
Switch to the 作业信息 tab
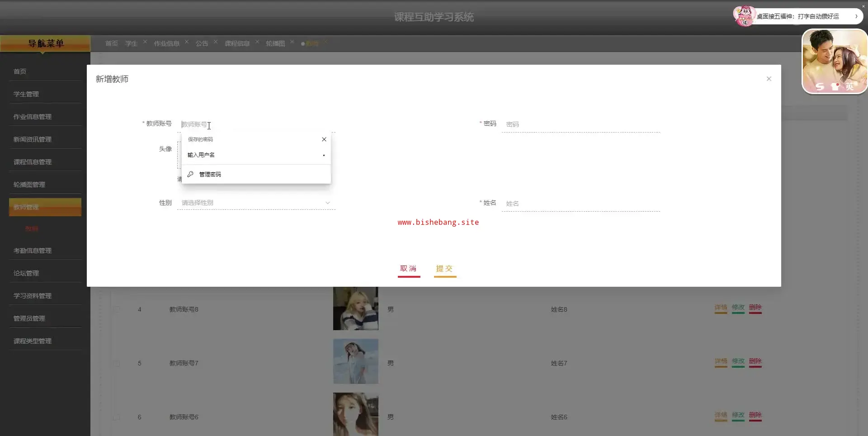click(167, 43)
